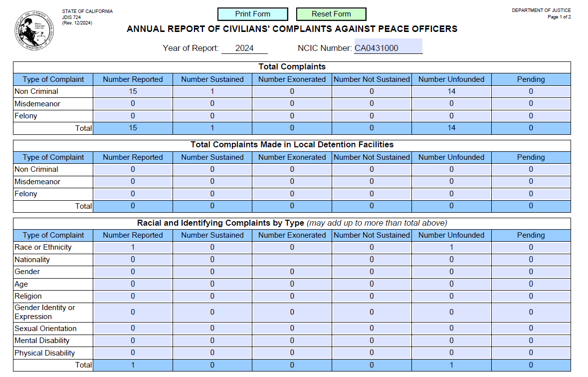Click the Total row Pending field in racial complaints table
The image size is (588, 377).
pyautogui.click(x=531, y=365)
